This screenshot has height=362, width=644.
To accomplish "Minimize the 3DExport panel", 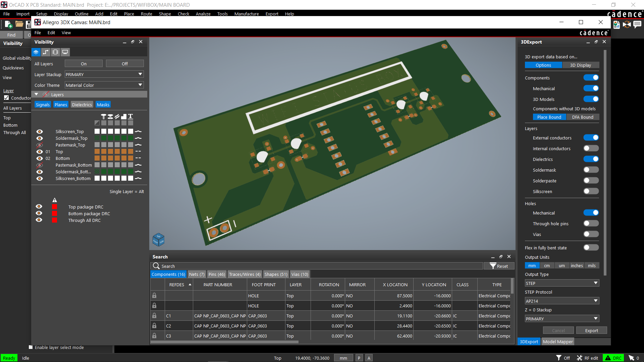I will [x=588, y=42].
